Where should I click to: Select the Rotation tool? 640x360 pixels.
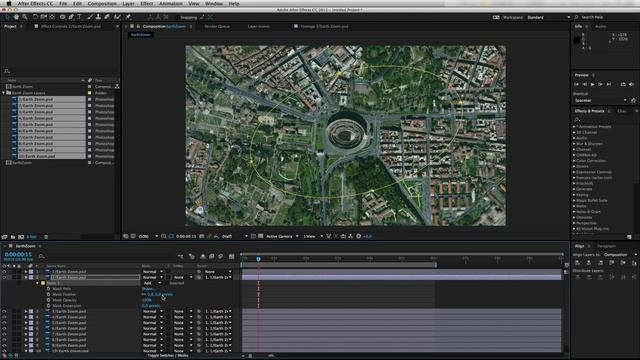pos(35,17)
